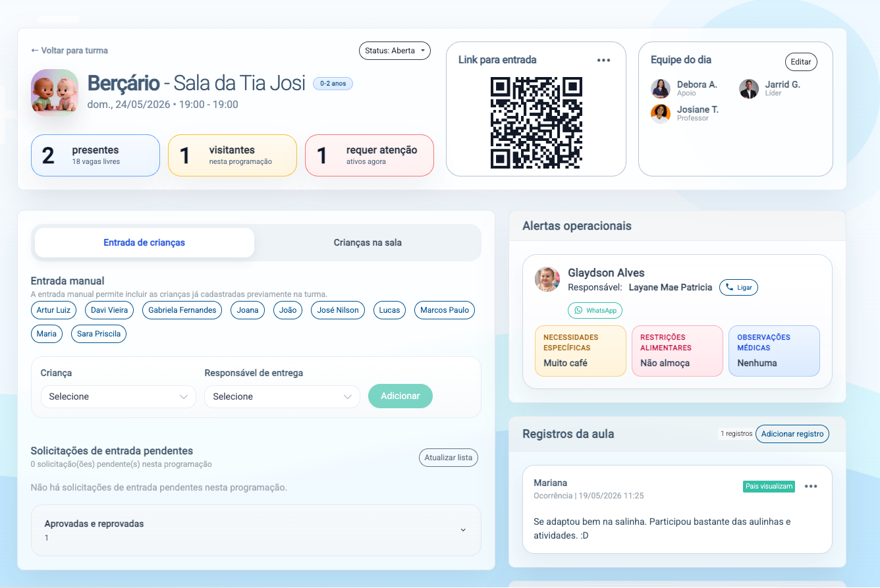
Task: Click the Entrada manual heading
Action: (x=68, y=281)
